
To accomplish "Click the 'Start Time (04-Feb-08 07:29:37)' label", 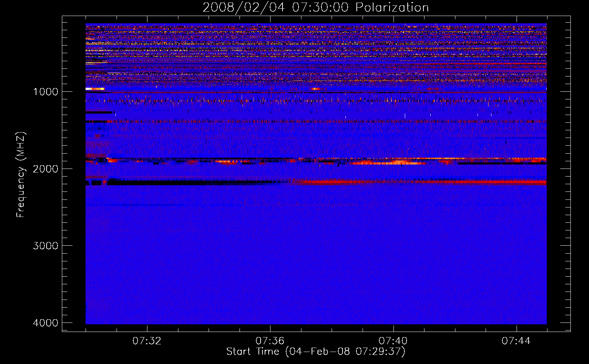I will point(316,351).
